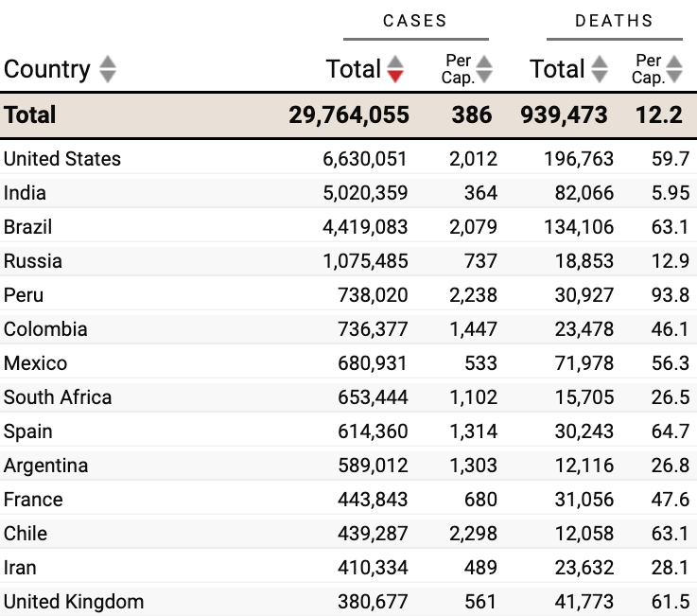The image size is (697, 616).
Task: Click the Cases Per Cap. header label
Action: coord(458,69)
